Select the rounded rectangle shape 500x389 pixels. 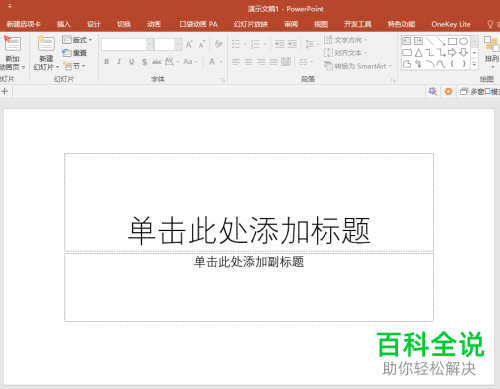(x=407, y=52)
